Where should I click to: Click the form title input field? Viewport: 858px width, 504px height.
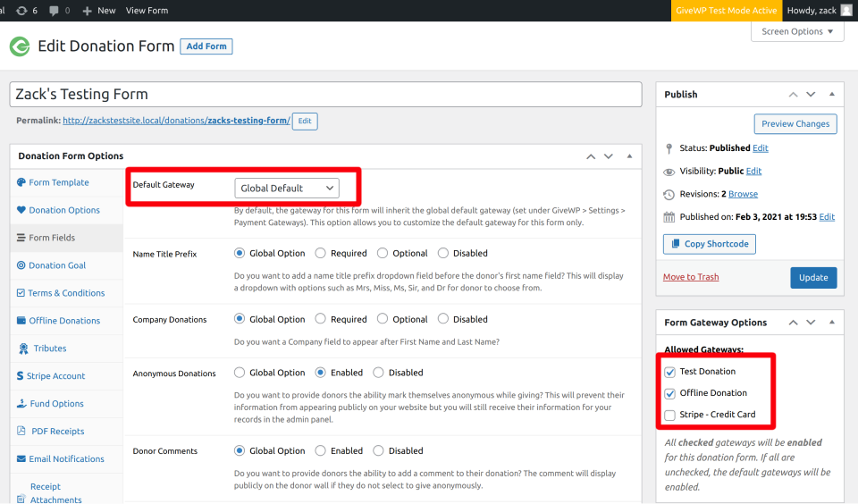(325, 94)
